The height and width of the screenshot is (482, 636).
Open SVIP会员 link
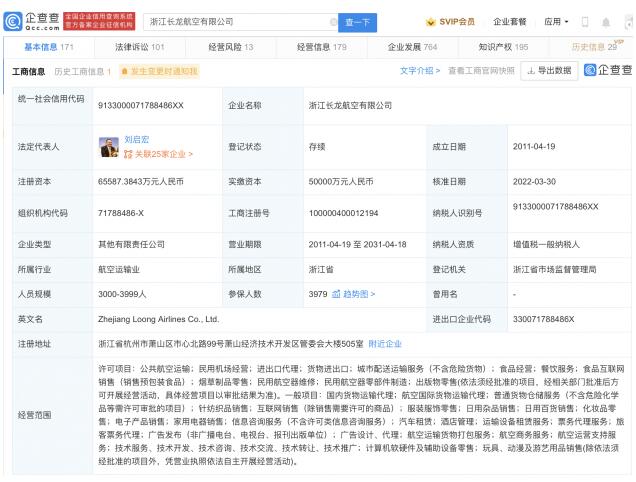[450, 22]
